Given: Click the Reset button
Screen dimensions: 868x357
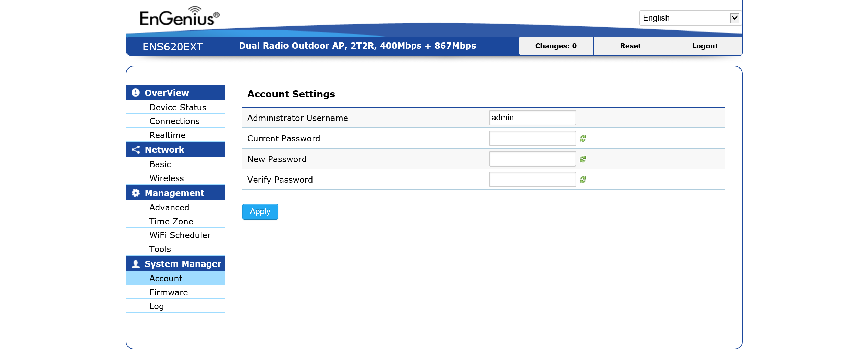Looking at the screenshot, I should [631, 46].
